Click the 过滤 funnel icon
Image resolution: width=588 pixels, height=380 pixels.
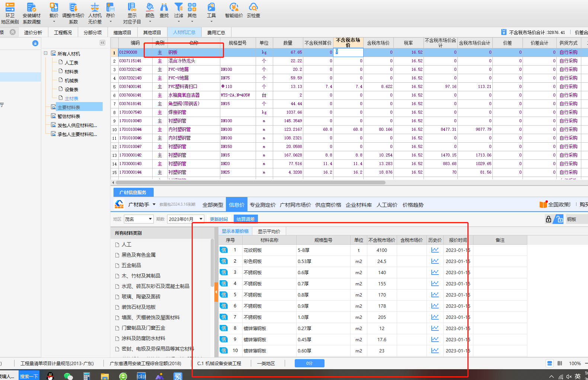click(x=179, y=7)
